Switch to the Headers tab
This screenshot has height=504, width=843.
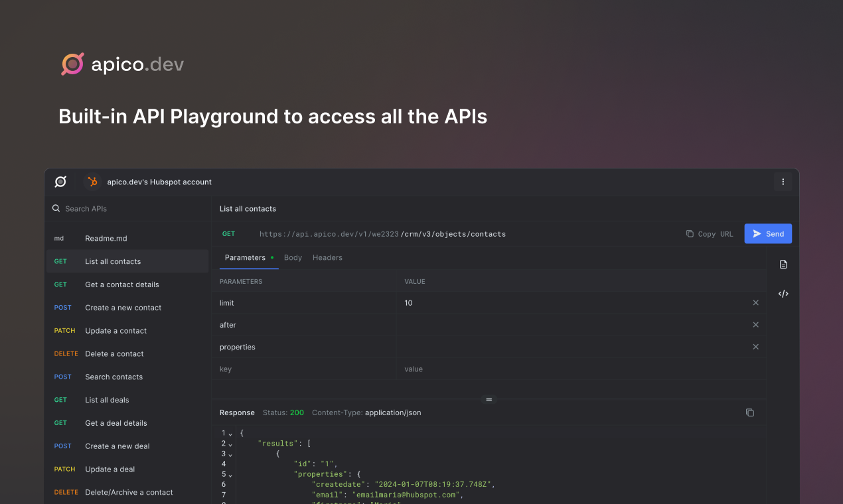[327, 257]
